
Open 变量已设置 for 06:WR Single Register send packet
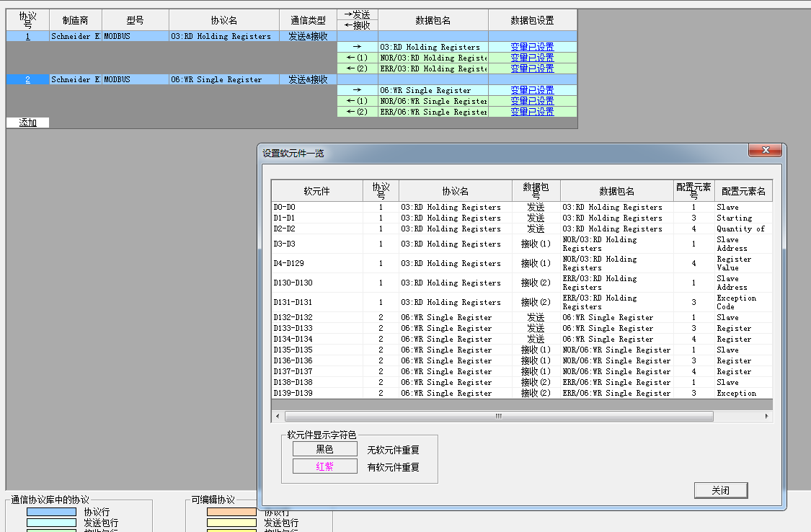click(532, 90)
